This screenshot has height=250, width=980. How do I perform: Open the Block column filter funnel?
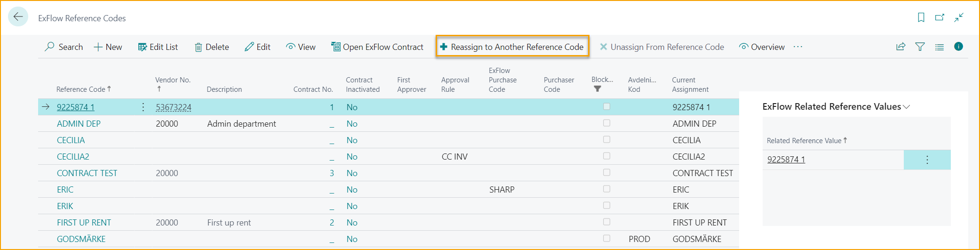point(598,89)
